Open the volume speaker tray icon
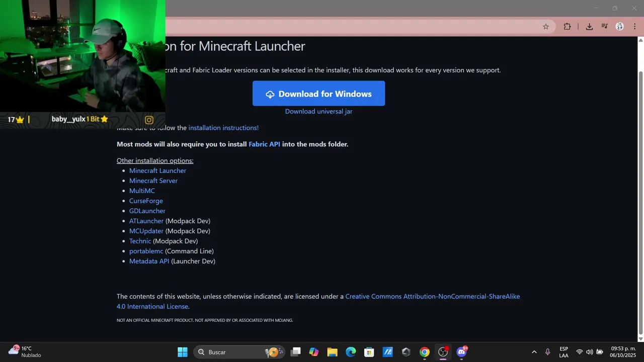The height and width of the screenshot is (362, 644). point(589,352)
